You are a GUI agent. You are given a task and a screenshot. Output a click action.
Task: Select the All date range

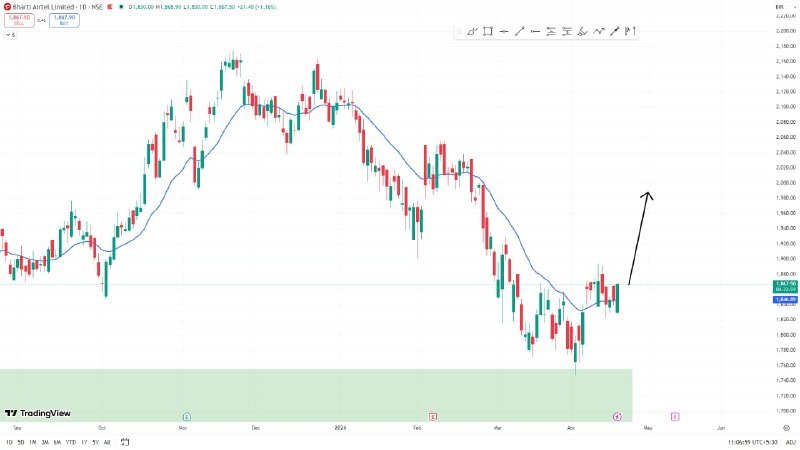point(107,442)
